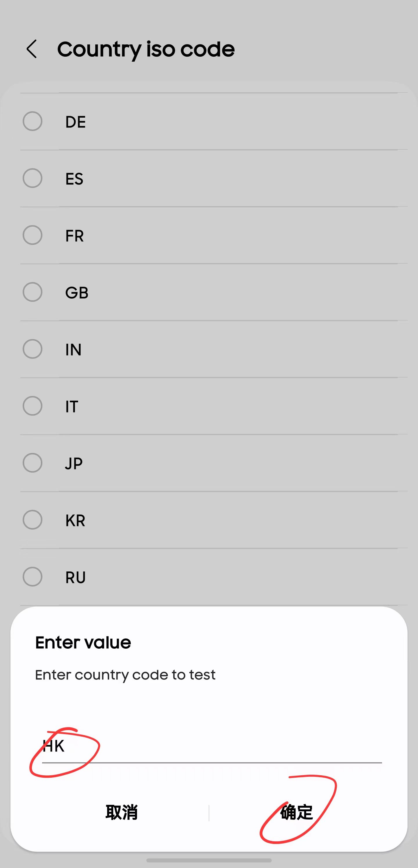Select the ES radio button
This screenshot has height=868, width=418.
32,178
